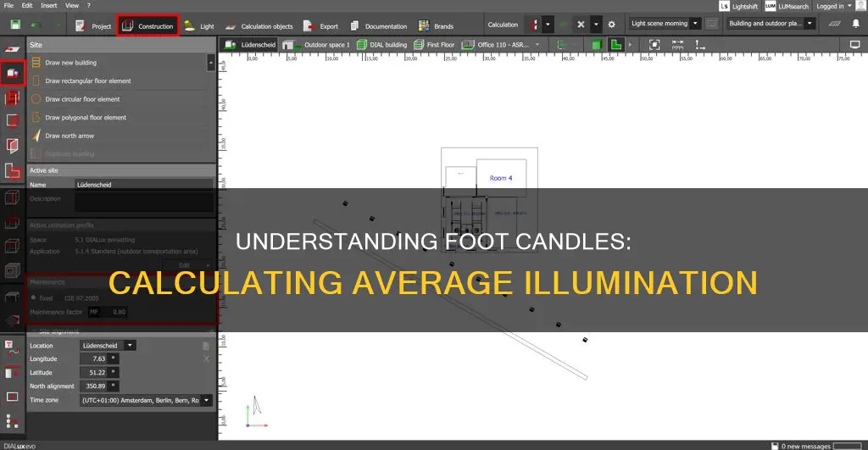Click the notification bell icon
The height and width of the screenshot is (450, 868).
click(x=856, y=24)
